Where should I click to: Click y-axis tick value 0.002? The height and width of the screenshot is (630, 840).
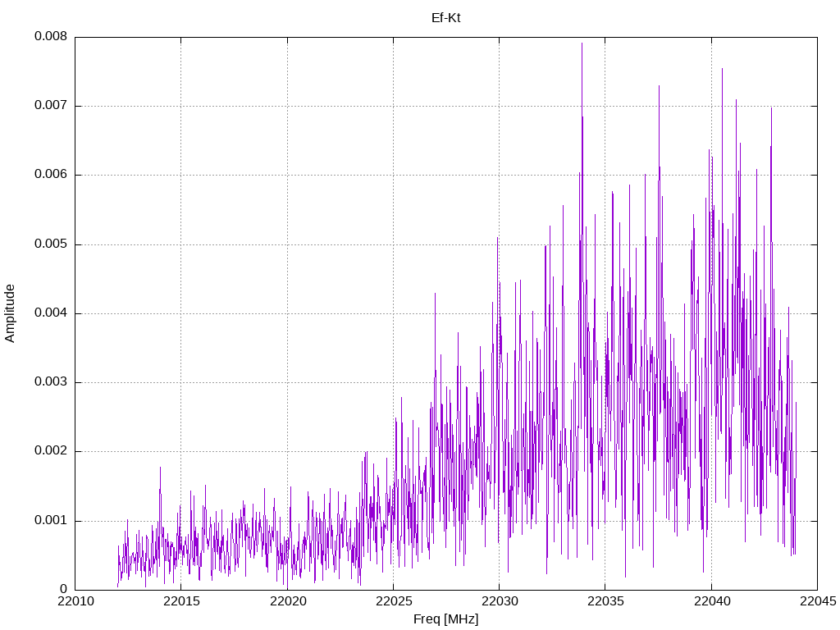(x=51, y=451)
